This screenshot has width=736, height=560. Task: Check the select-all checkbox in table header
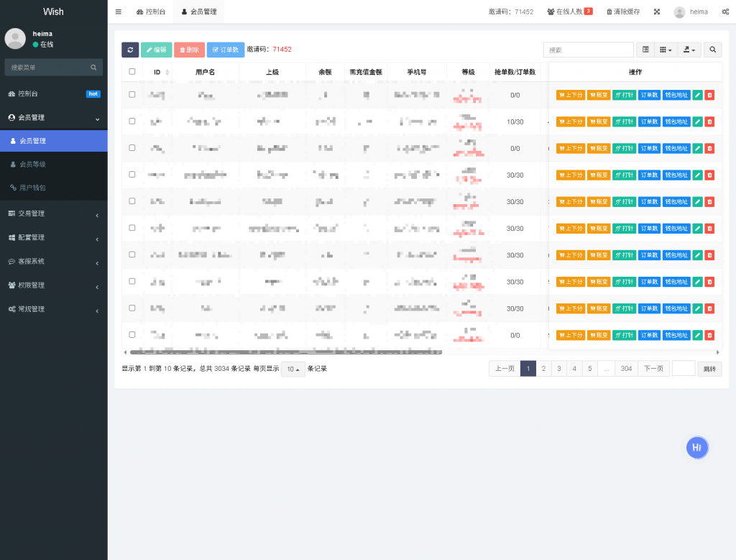132,72
